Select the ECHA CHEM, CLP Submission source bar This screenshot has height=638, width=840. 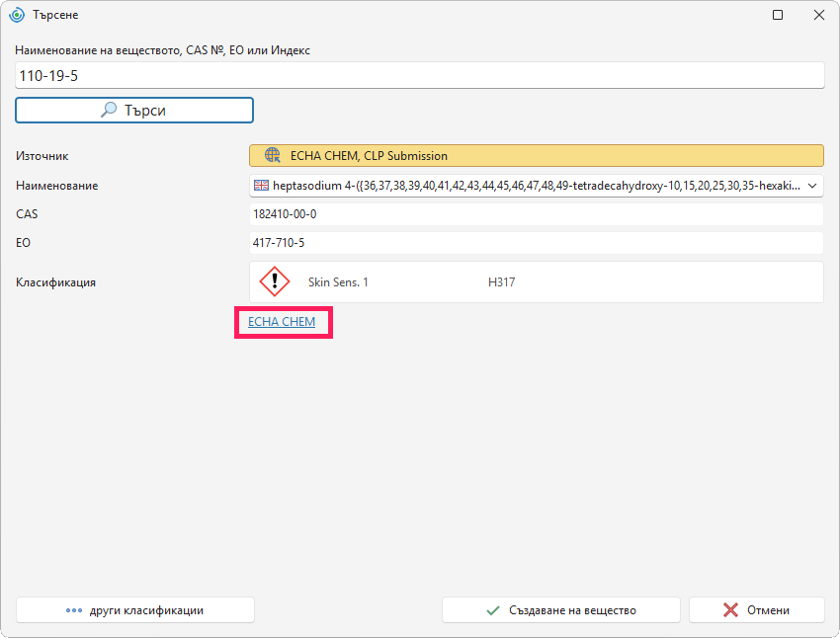pyautogui.click(x=537, y=156)
